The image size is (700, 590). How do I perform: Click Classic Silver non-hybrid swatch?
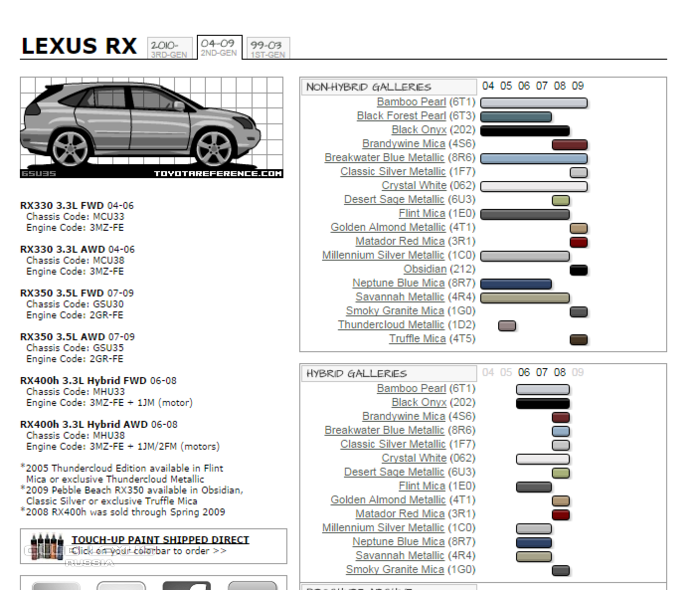(x=579, y=173)
